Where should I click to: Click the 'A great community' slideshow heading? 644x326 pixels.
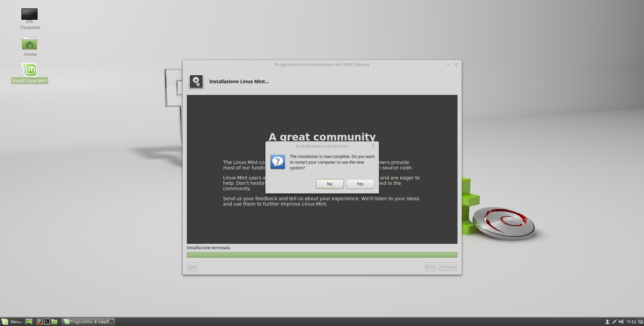322,137
